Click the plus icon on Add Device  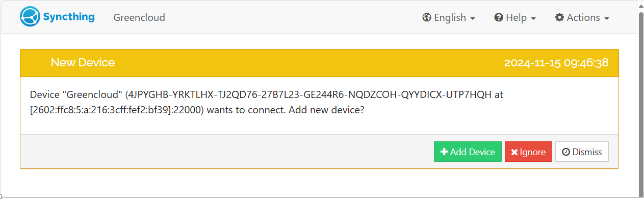[x=444, y=152]
